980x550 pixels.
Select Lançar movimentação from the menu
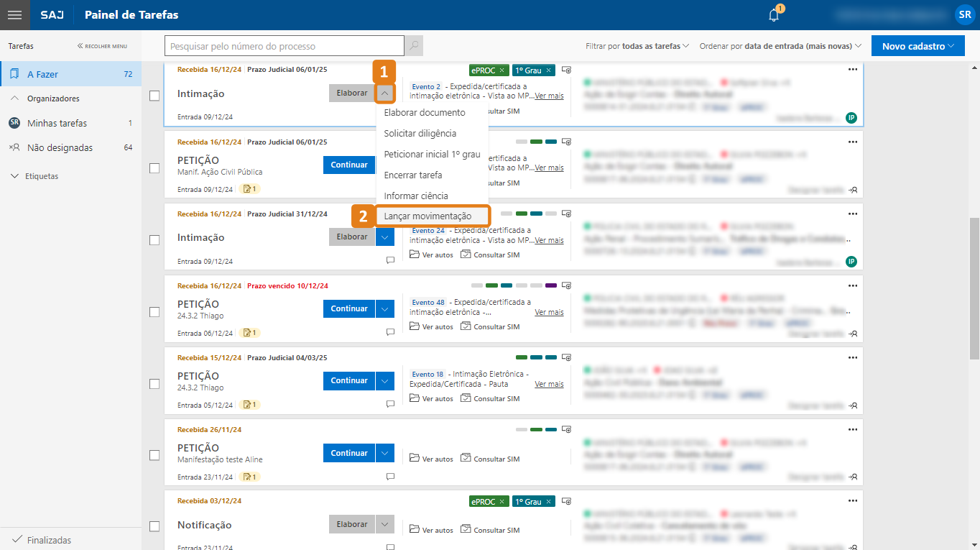427,216
